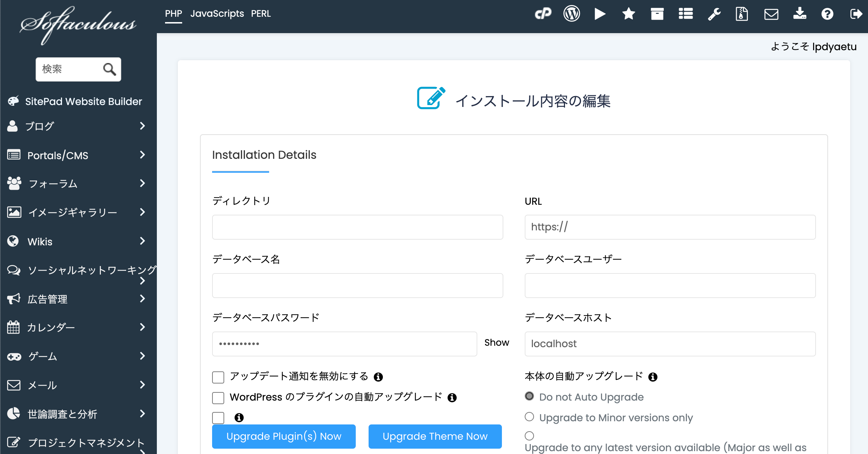868x454 pixels.
Task: Open the wrench settings icon
Action: click(714, 14)
